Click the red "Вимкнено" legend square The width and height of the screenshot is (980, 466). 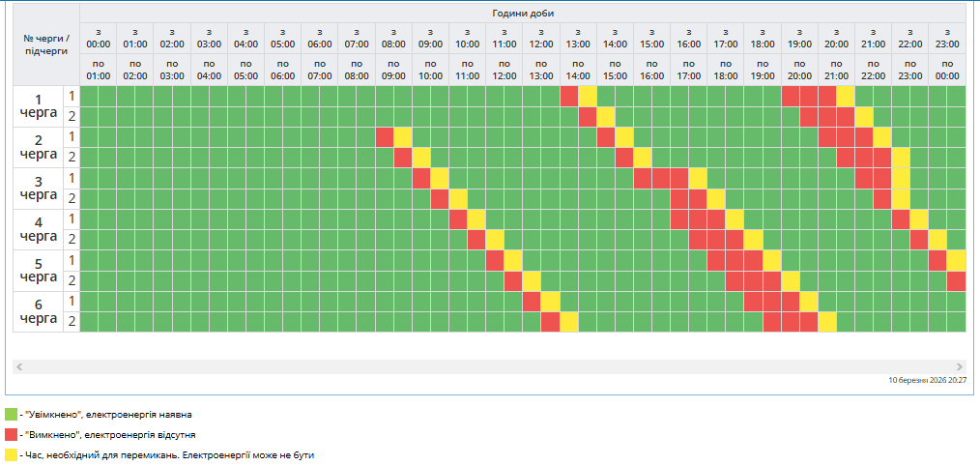[x=11, y=434]
